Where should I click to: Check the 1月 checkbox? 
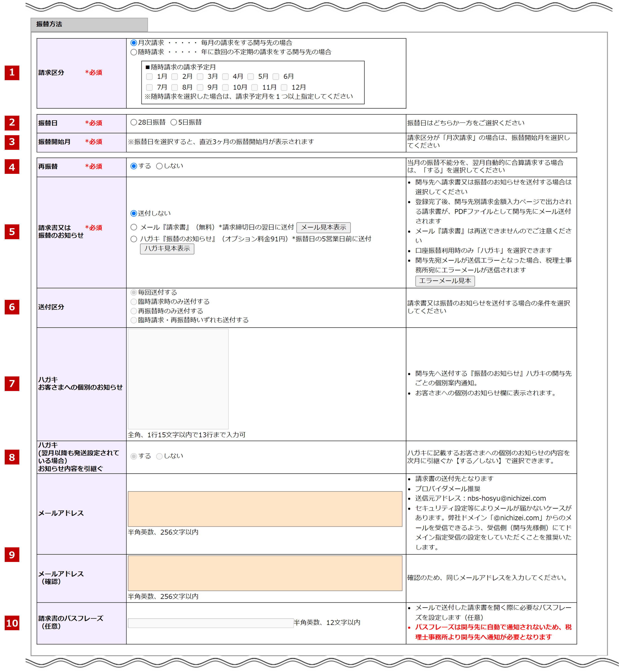tap(149, 77)
